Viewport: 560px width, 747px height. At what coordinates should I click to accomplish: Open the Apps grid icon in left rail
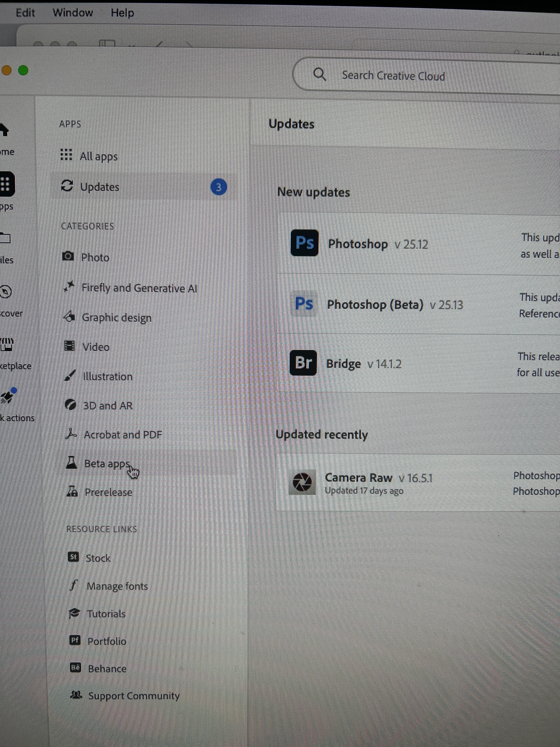click(x=6, y=184)
